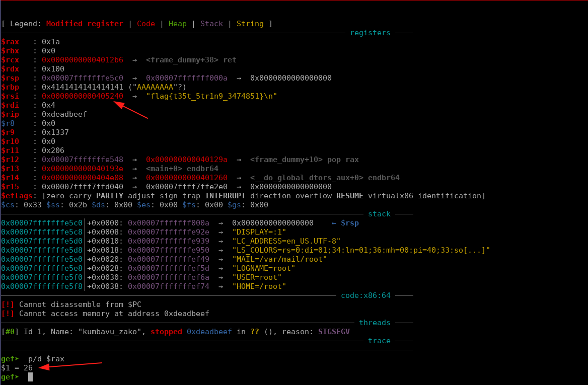The width and height of the screenshot is (588, 385).
Task: Click the "stack" section header
Action: (x=379, y=214)
